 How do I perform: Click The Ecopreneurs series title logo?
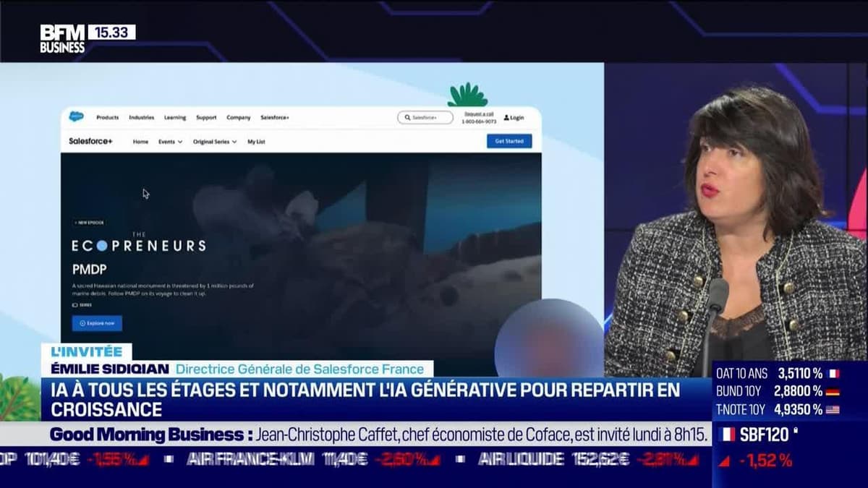coord(138,244)
